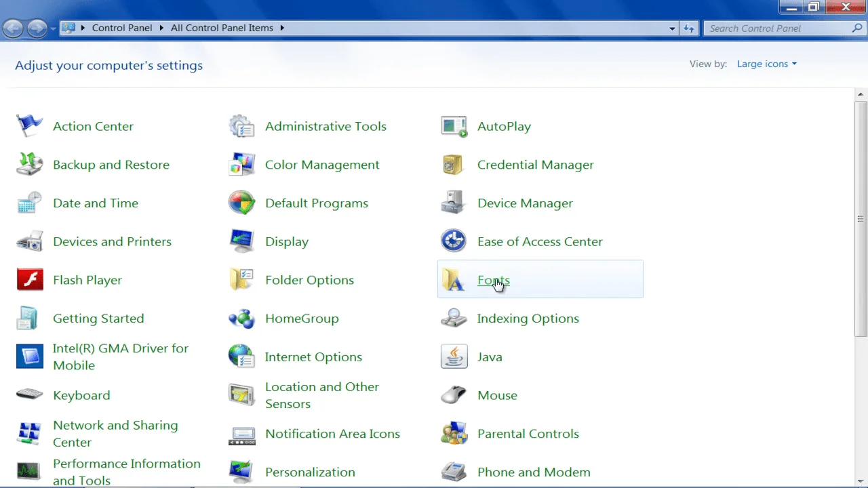Click the Indexing Options magnifier icon
The height and width of the screenshot is (488, 868).
(454, 319)
